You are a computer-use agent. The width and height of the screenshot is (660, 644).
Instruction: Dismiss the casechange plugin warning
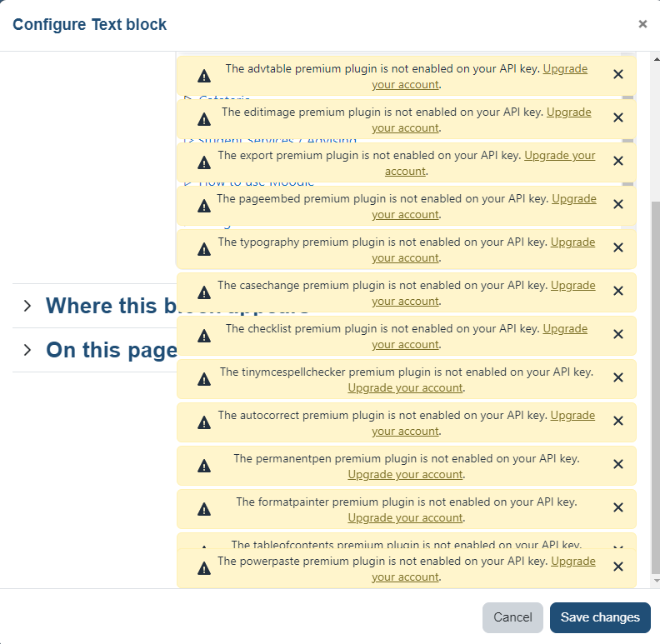pos(617,292)
